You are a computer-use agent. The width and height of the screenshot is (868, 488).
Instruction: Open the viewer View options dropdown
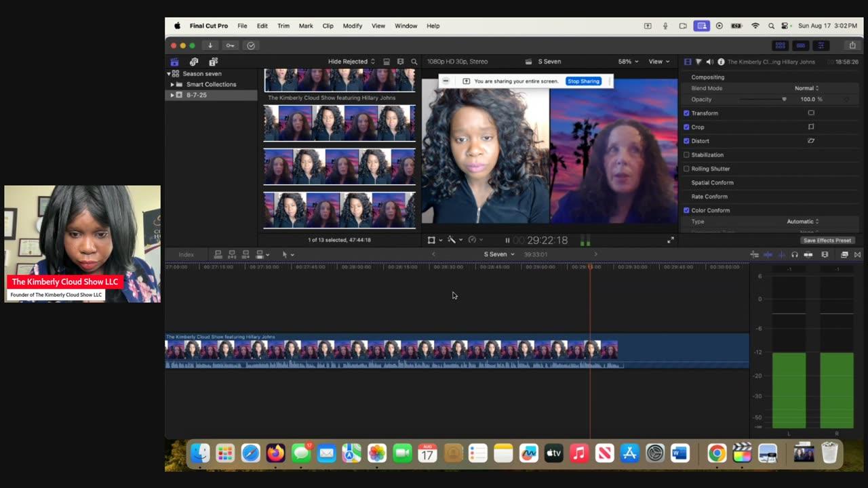(x=659, y=62)
